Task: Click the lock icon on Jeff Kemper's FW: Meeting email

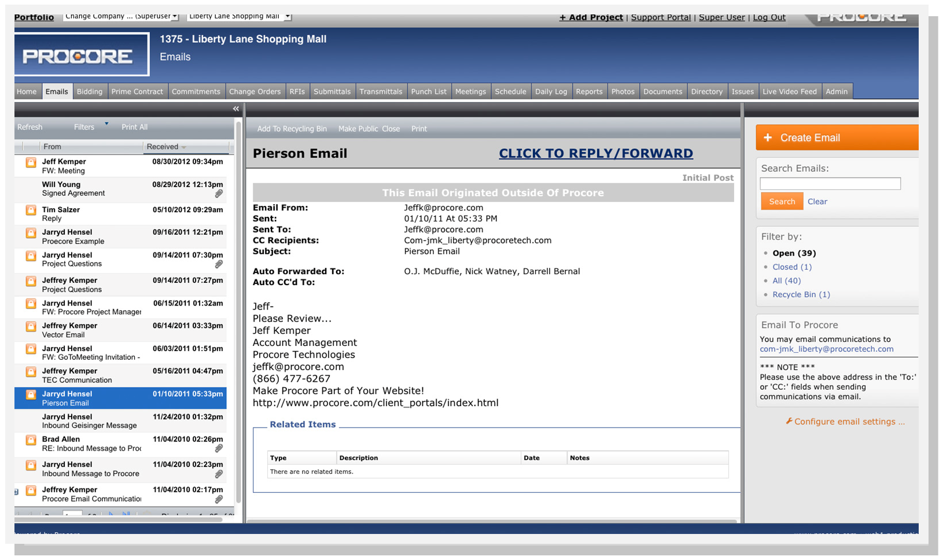Action: click(31, 163)
